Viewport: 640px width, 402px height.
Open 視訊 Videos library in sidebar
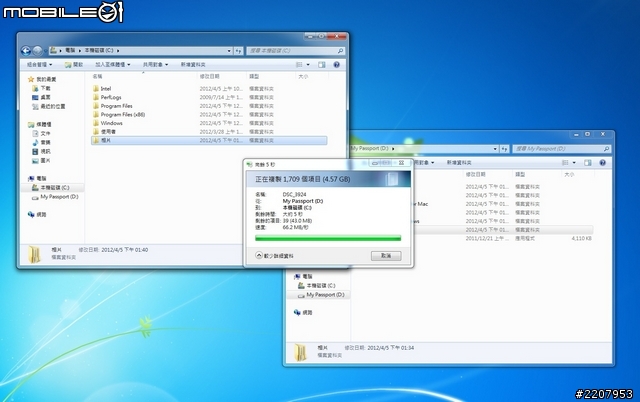(41, 151)
